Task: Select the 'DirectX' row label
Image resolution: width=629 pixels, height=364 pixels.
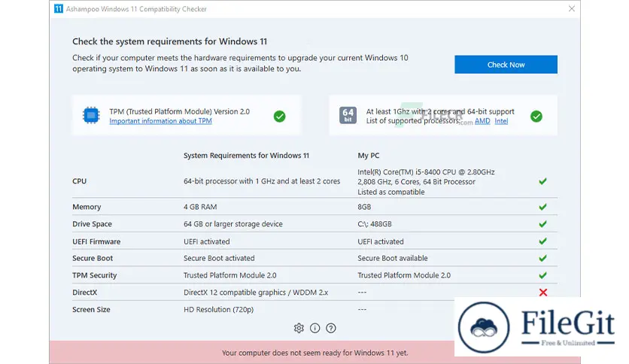Action: (84, 293)
